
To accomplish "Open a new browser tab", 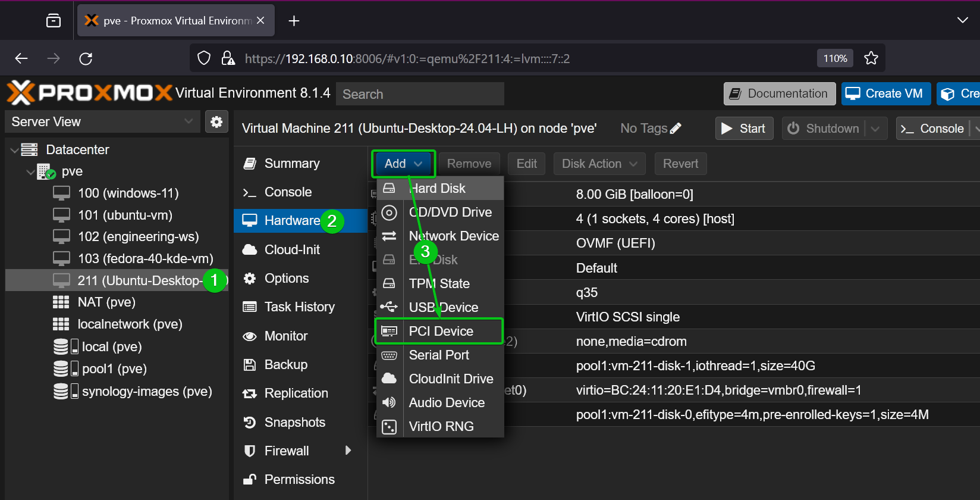I will tap(294, 21).
